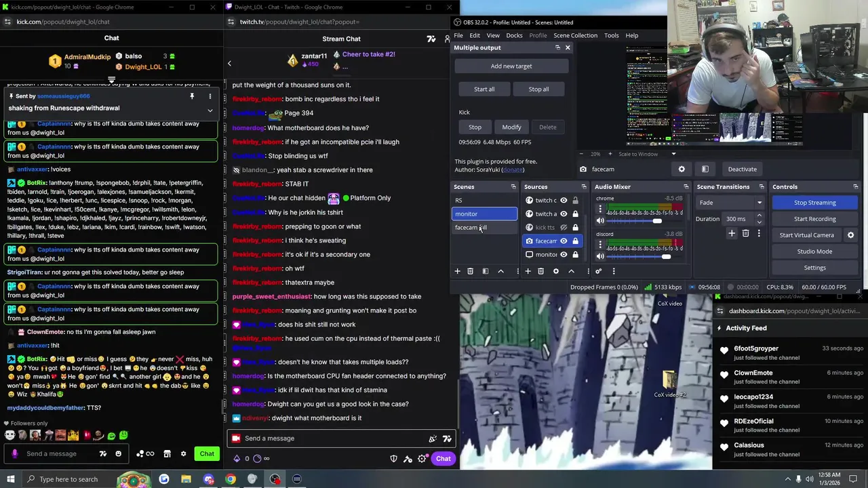Open facecam source properties gear

click(x=682, y=169)
